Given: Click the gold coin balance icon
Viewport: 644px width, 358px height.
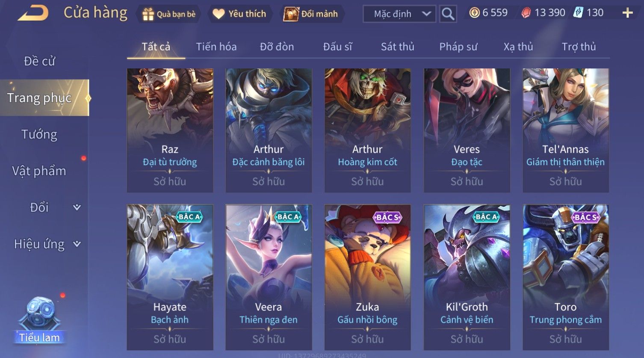Looking at the screenshot, I should click(x=474, y=13).
